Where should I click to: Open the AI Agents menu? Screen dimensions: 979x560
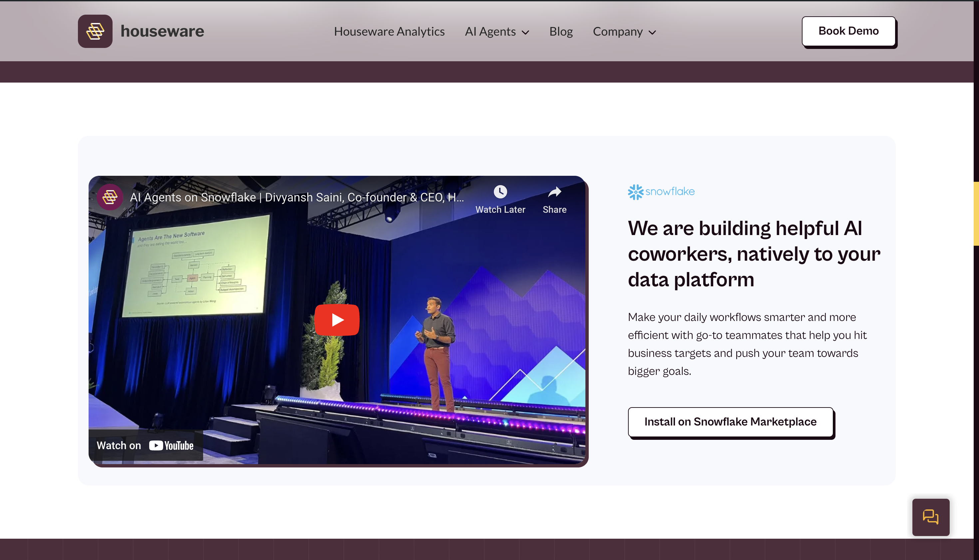490,31
